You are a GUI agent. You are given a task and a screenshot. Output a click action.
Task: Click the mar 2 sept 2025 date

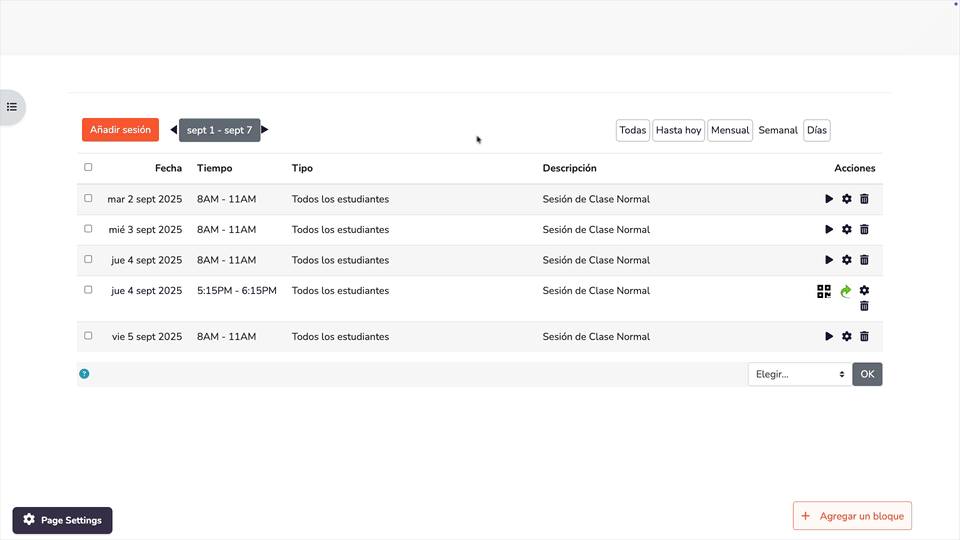[144, 199]
